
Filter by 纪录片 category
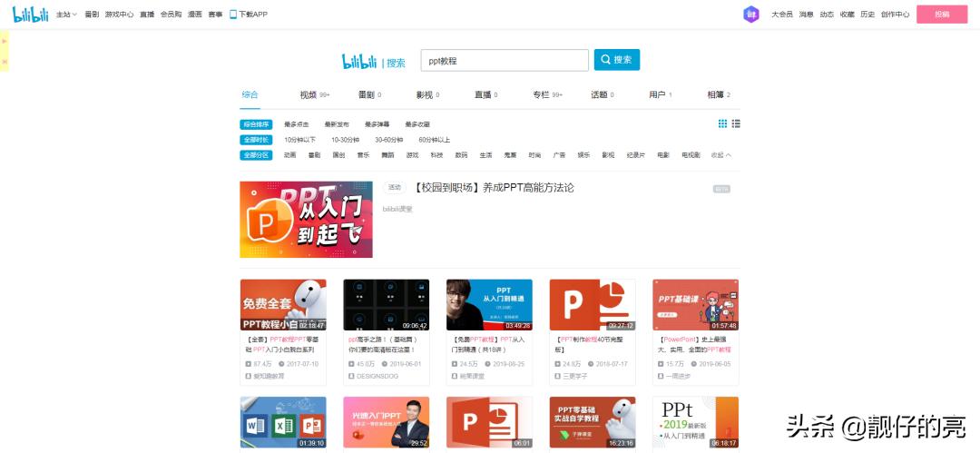click(x=636, y=155)
